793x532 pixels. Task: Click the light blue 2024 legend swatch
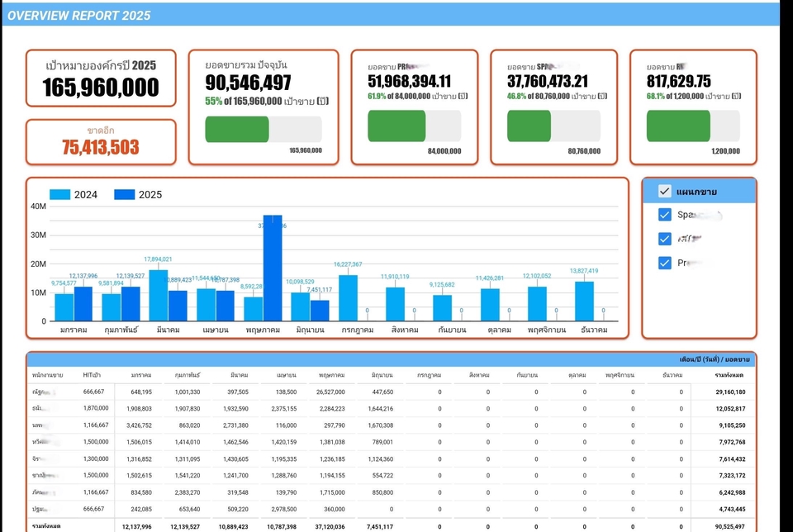[x=60, y=195]
